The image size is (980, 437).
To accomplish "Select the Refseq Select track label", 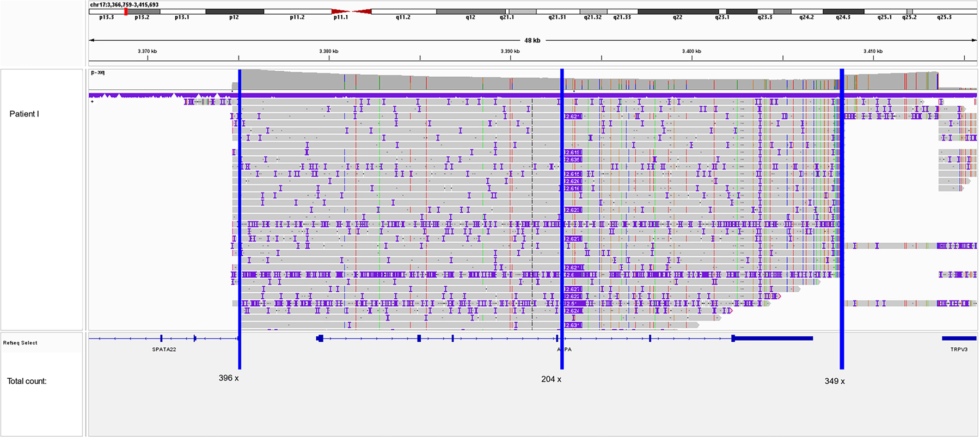I will (x=20, y=343).
